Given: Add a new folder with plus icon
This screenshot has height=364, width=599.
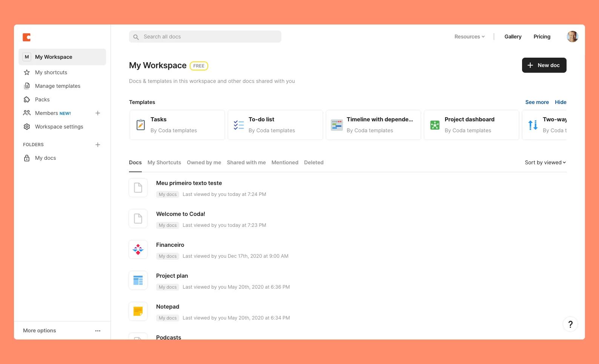Looking at the screenshot, I should click(x=98, y=145).
